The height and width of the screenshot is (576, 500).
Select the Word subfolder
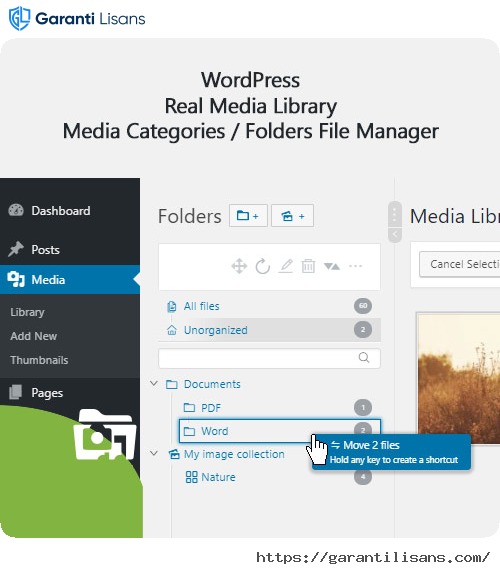click(280, 431)
